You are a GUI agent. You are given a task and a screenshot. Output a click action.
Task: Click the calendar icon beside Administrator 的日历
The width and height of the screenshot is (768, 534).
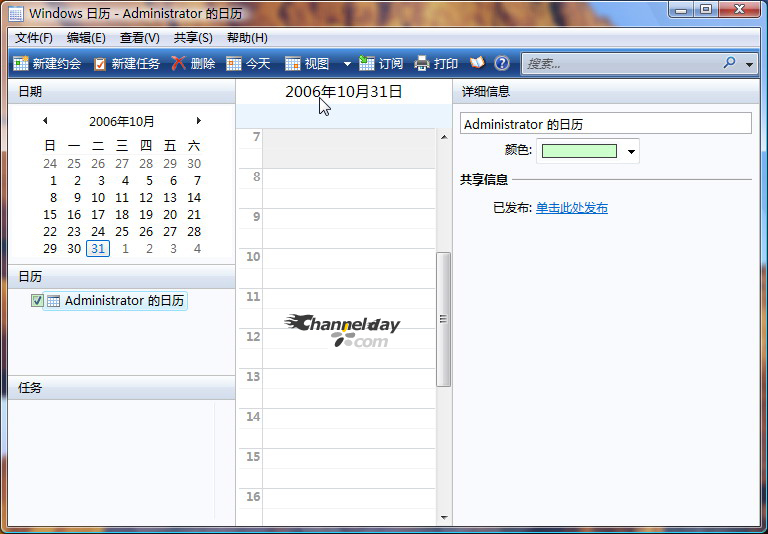[x=53, y=301]
